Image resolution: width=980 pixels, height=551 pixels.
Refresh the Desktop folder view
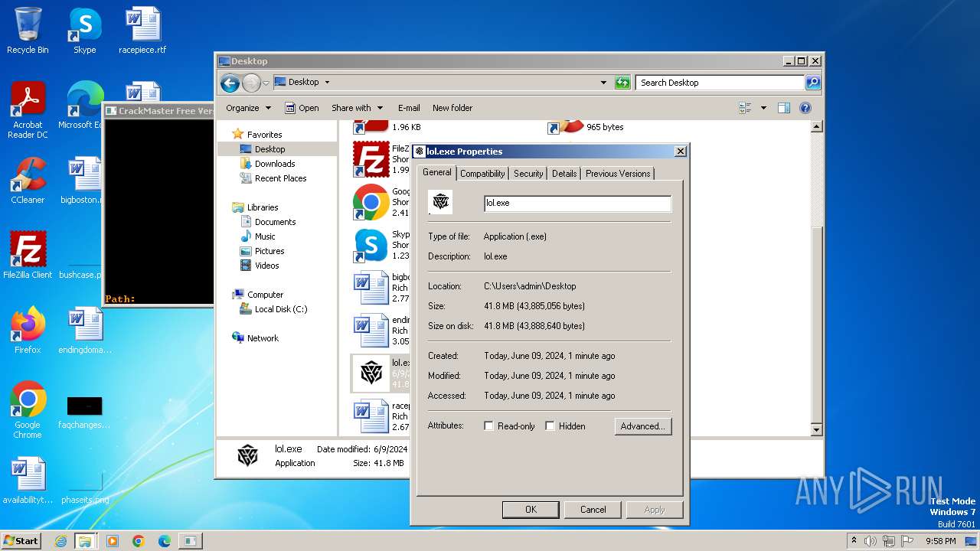[x=622, y=83]
